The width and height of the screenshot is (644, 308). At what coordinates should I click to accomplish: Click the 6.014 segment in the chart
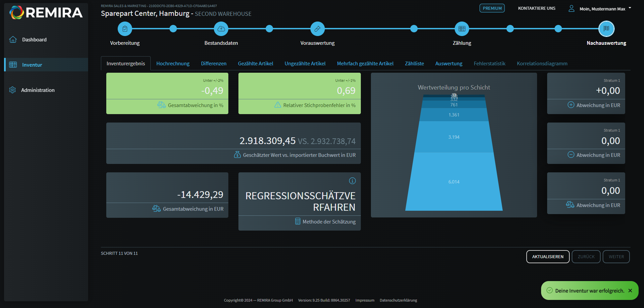coord(454,182)
